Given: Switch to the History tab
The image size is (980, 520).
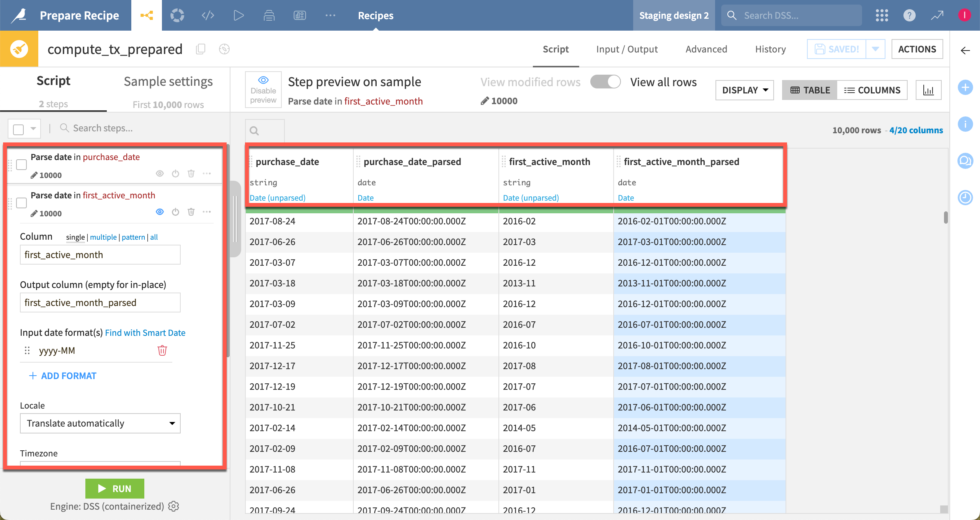Looking at the screenshot, I should tap(771, 49).
